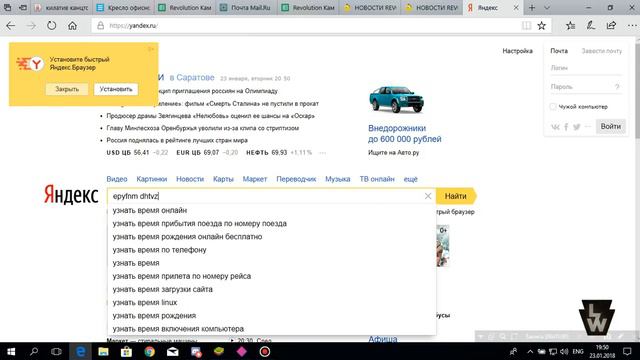The height and width of the screenshot is (360, 640).
Task: Open Windows Start menu
Action: point(11,351)
